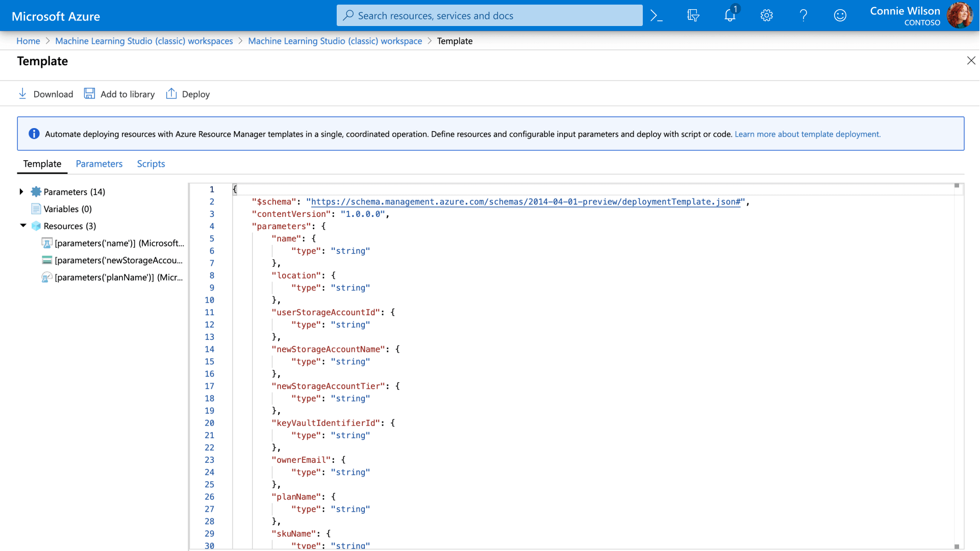Image resolution: width=980 pixels, height=551 pixels.
Task: Click the "ownerEmail" key in code
Action: pos(301,460)
